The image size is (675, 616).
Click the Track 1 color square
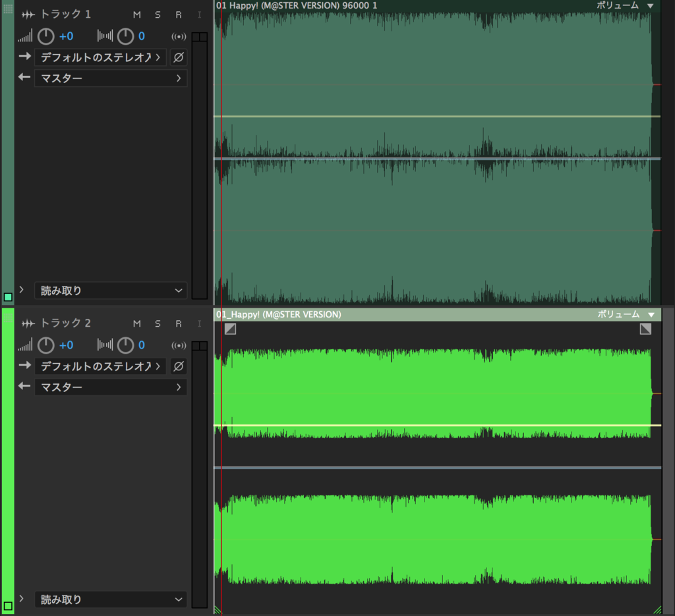pyautogui.click(x=8, y=297)
